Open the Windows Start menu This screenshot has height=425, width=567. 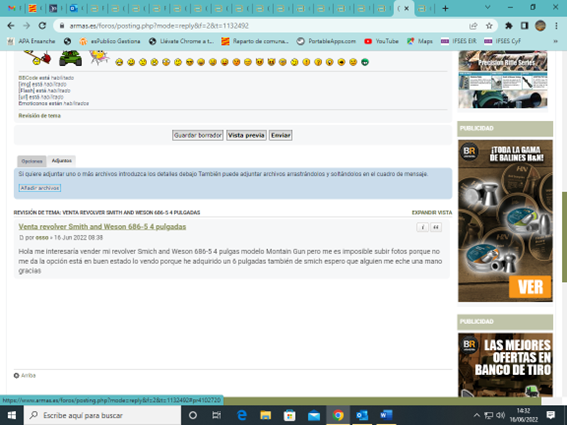pyautogui.click(x=12, y=415)
